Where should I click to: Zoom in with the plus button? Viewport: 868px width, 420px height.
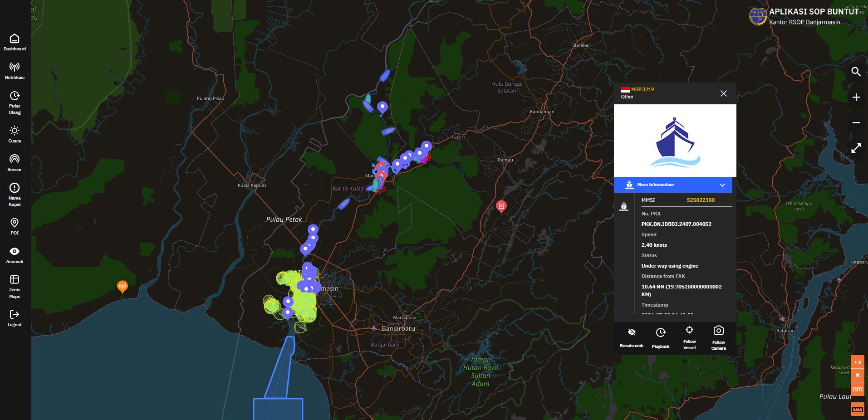856,97
